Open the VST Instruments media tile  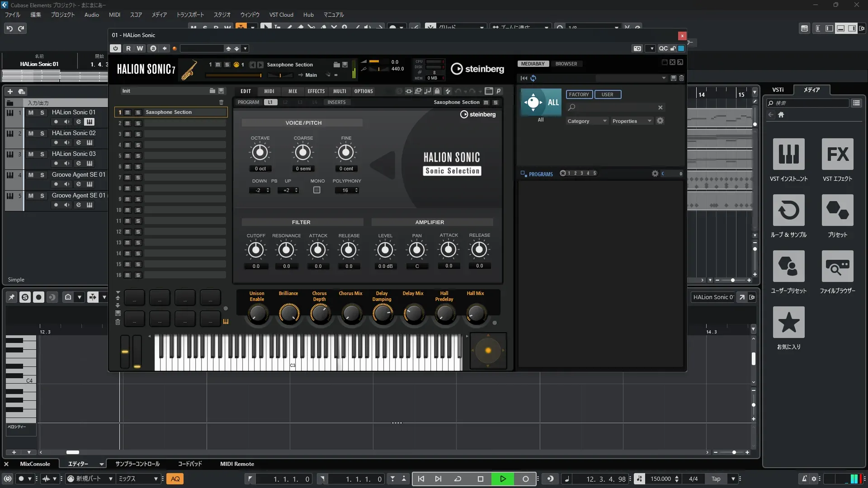[x=788, y=155]
